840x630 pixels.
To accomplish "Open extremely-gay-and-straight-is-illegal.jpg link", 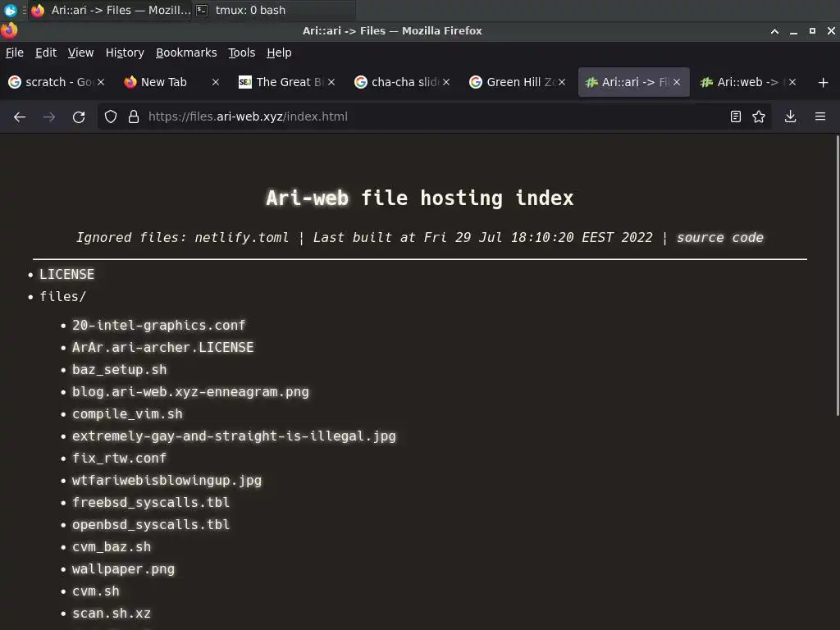I will pos(234,436).
